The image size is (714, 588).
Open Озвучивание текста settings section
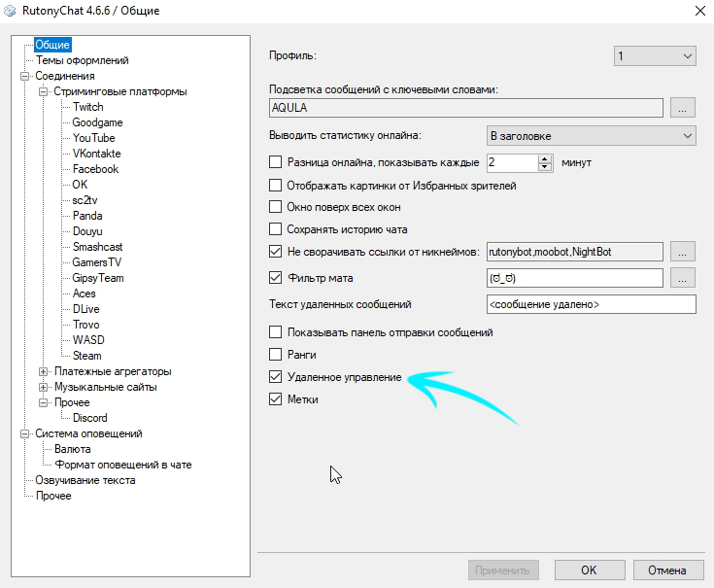(85, 480)
